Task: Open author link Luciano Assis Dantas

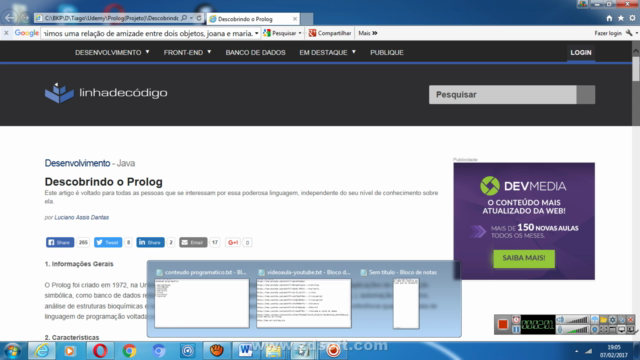Action: pos(82,218)
